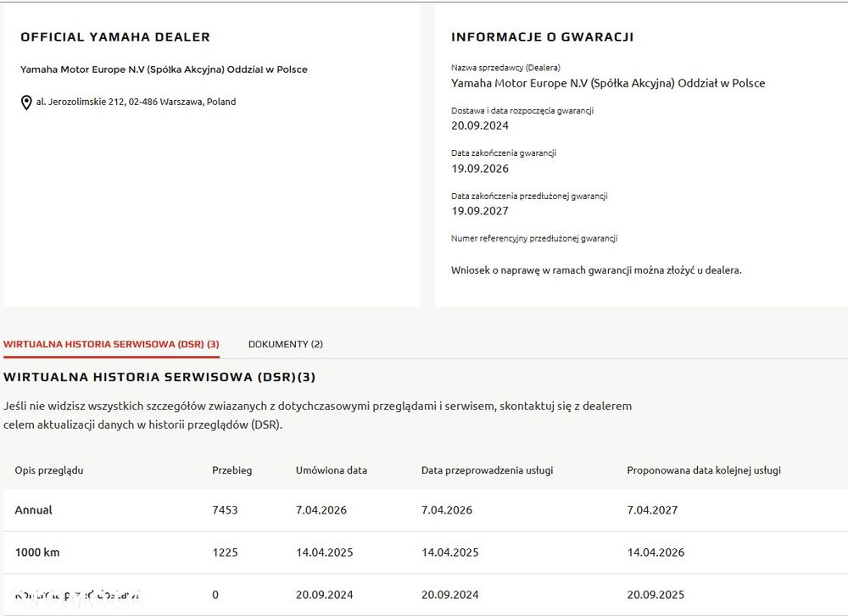Click the location pin icon beside the address
Screen dimensions: 848x616
[26, 103]
